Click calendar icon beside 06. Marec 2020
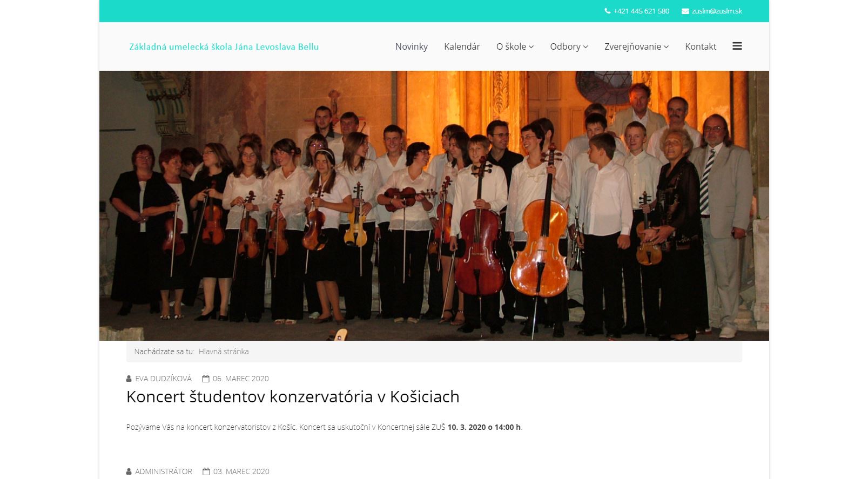 206,379
